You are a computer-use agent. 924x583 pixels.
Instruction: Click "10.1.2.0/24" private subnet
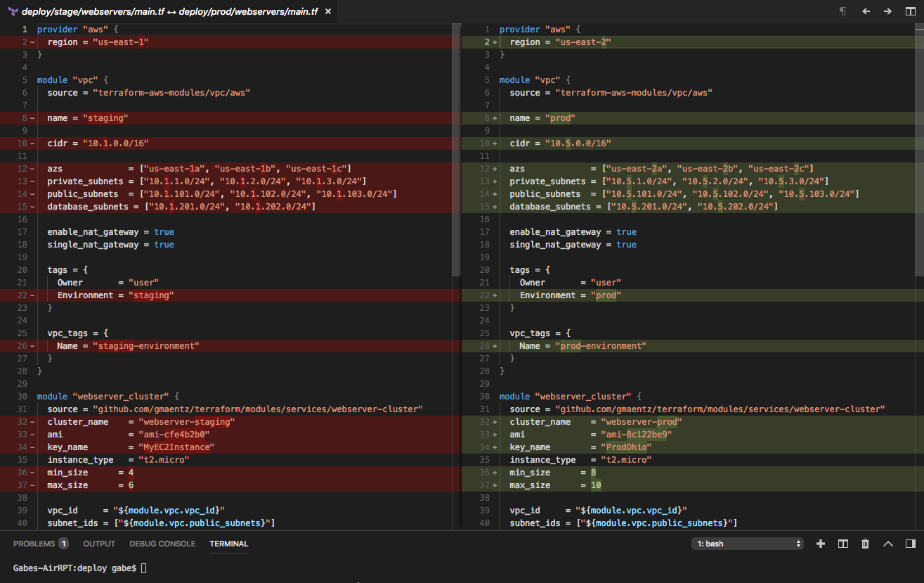point(253,181)
